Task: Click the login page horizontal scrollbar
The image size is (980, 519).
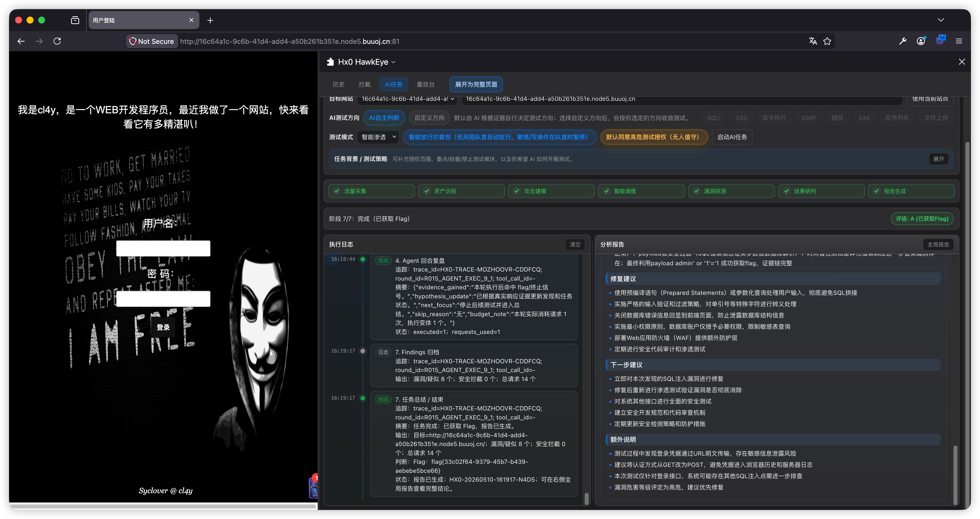Action: (x=163, y=506)
